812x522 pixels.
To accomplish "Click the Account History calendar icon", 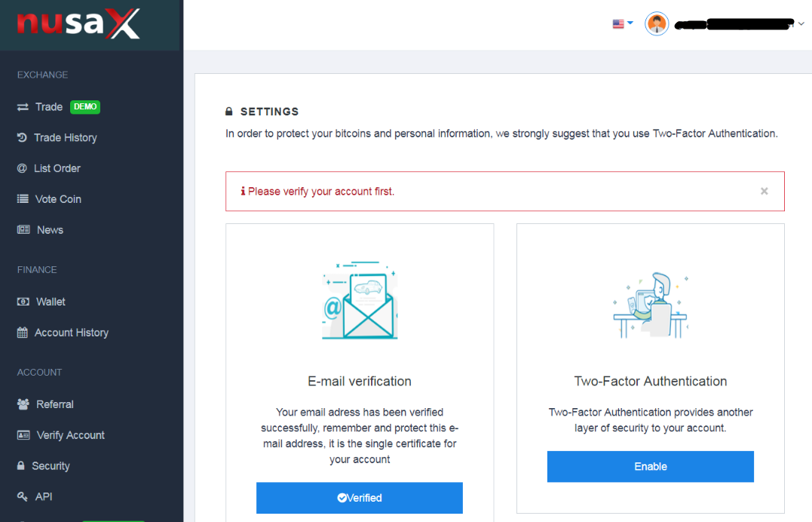I will (x=23, y=332).
